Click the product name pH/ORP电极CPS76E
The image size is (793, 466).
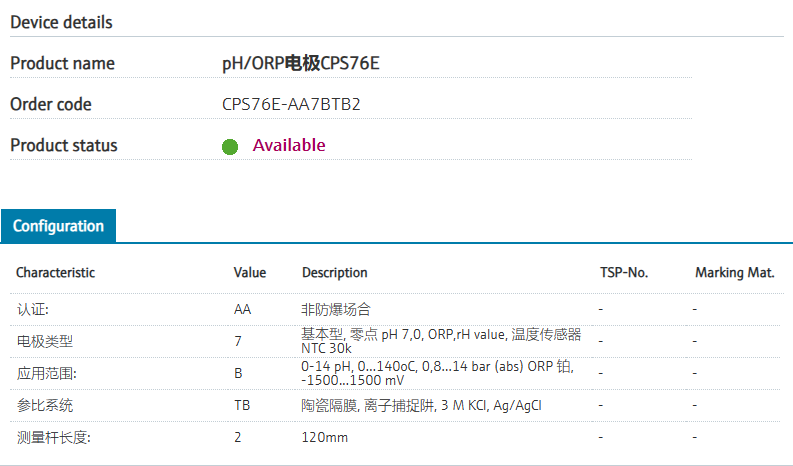[301, 63]
